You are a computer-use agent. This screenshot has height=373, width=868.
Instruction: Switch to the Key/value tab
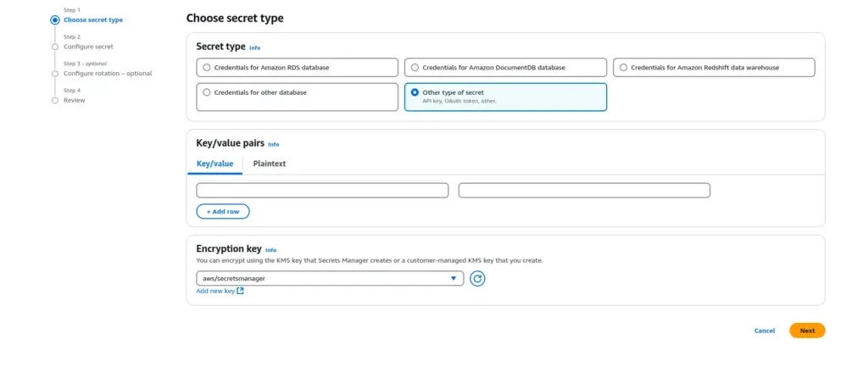[214, 164]
